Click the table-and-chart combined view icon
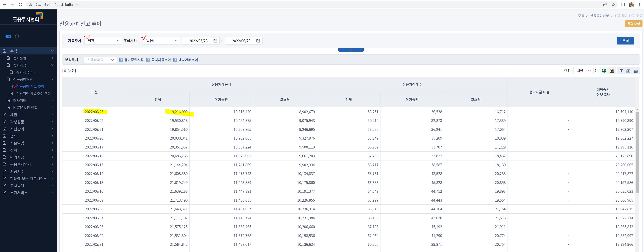The height and width of the screenshot is (252, 644). [x=621, y=71]
